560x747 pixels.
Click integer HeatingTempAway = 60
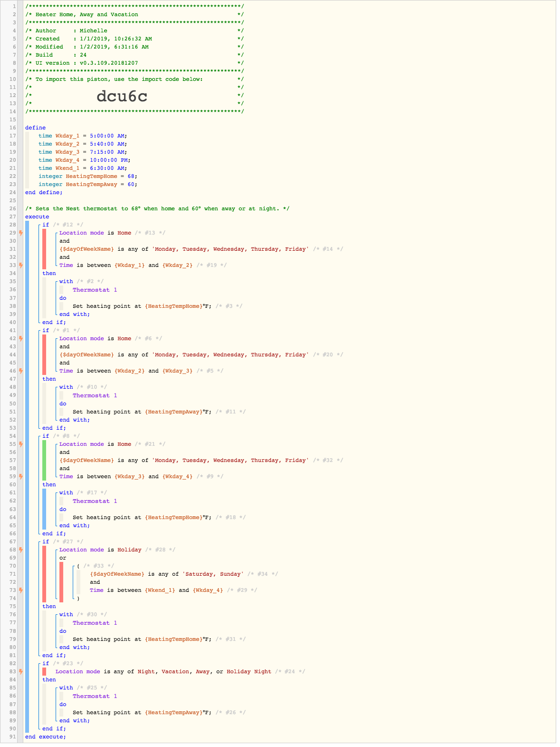pos(88,184)
